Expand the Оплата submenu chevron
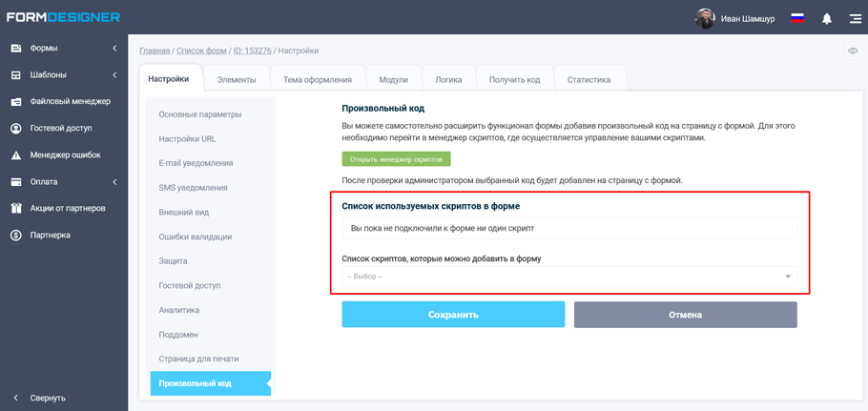 [114, 182]
